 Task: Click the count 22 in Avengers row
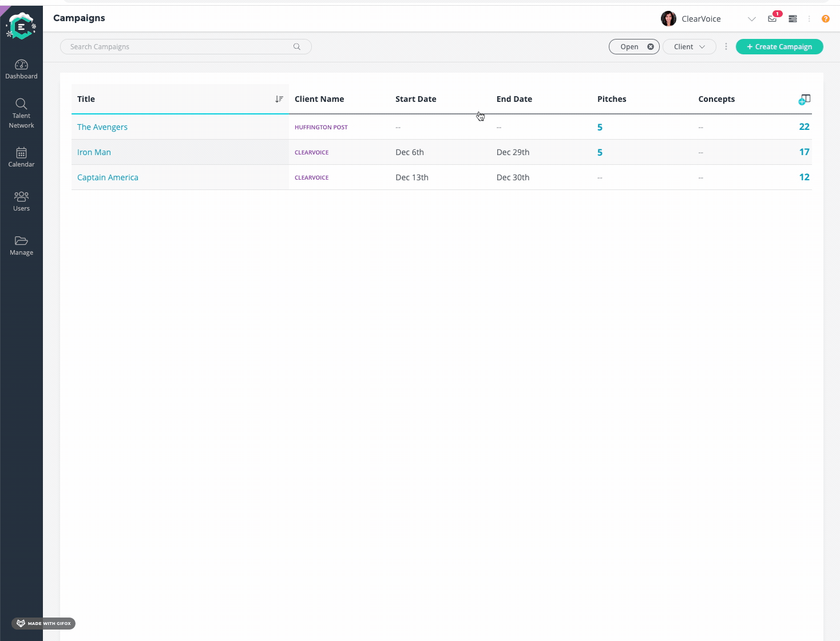coord(804,127)
